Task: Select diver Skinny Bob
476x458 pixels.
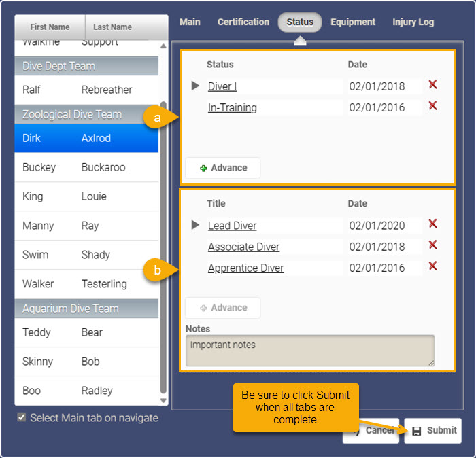Action: [x=86, y=362]
